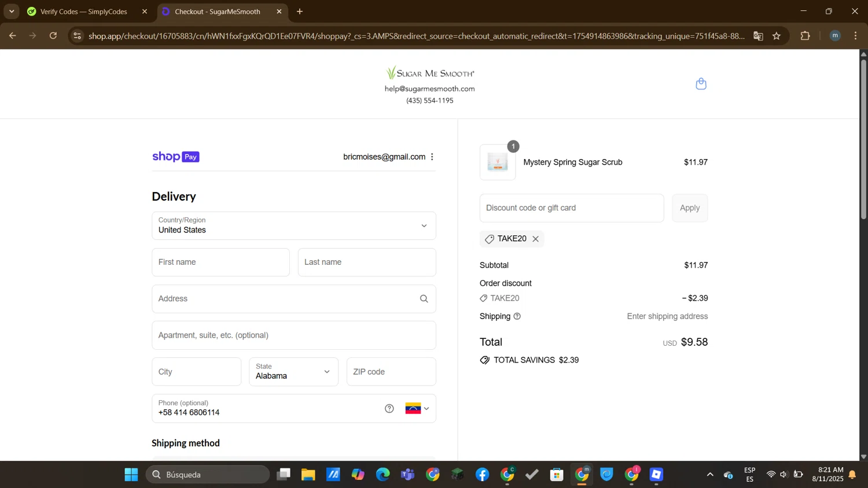Viewport: 868px width, 488px height.
Task: Expand the State dropdown showing Alabama
Action: coord(294,372)
